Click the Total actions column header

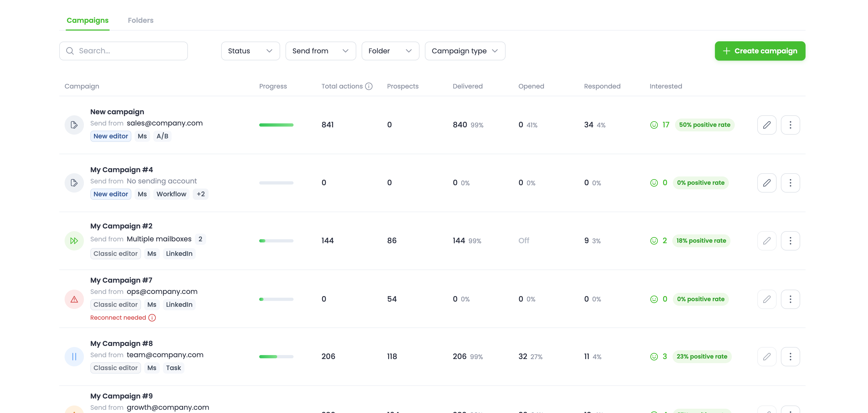342,86
